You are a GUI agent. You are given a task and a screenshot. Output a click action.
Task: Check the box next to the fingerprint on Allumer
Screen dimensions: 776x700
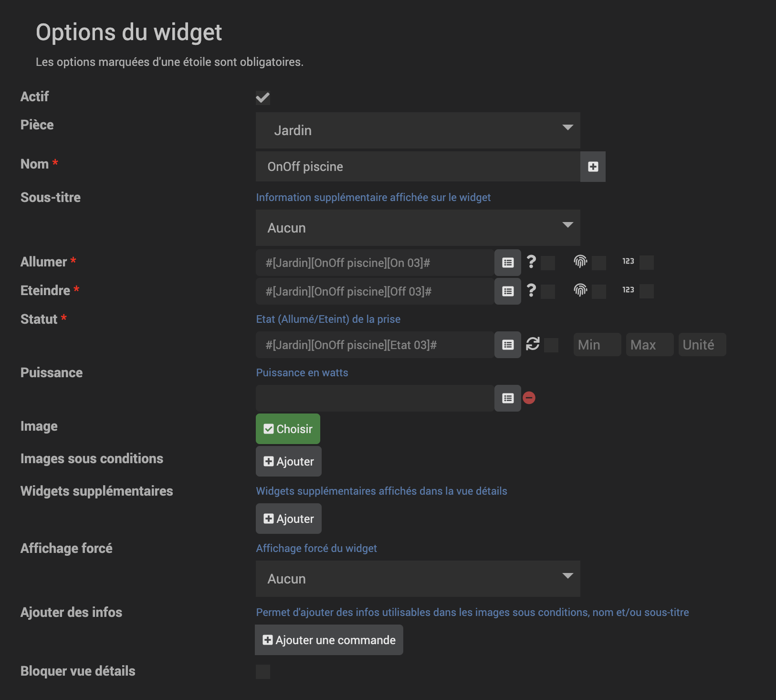point(598,262)
